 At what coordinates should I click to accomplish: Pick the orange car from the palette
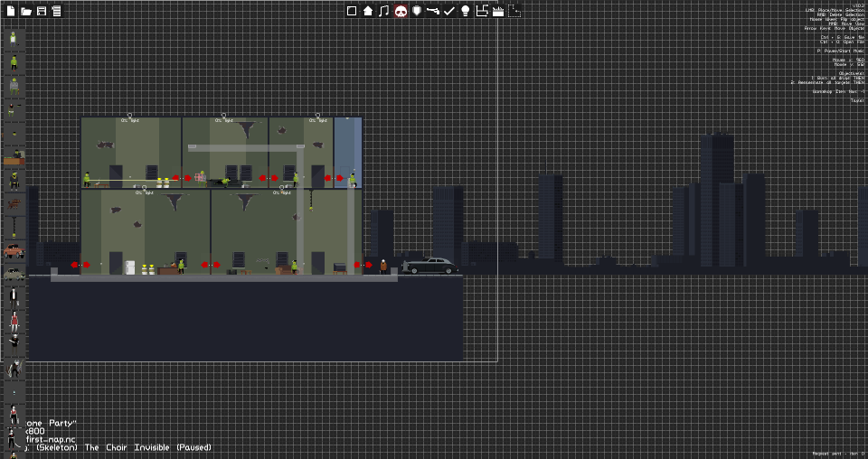coord(14,251)
